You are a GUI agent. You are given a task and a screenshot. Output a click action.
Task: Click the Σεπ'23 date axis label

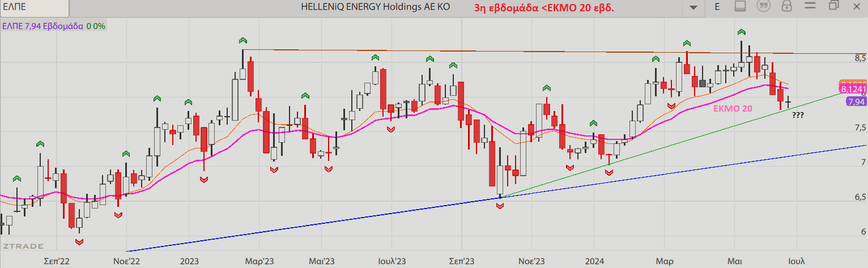pos(461,262)
